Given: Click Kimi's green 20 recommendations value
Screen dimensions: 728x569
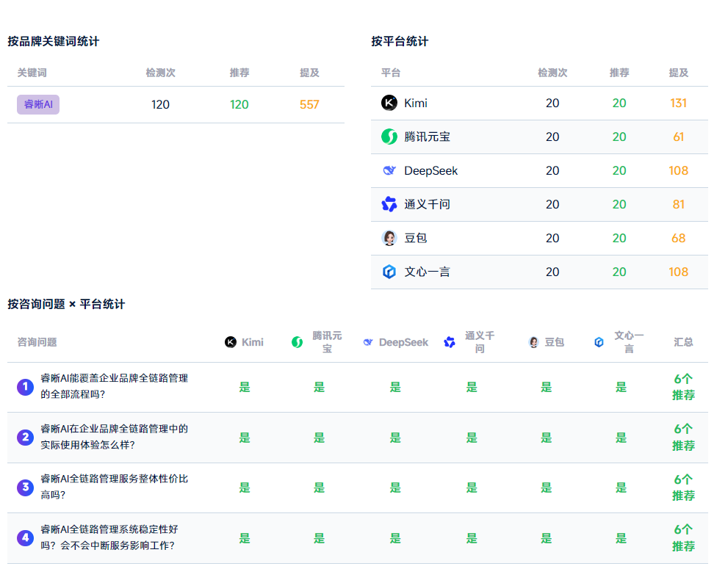Looking at the screenshot, I should (619, 103).
